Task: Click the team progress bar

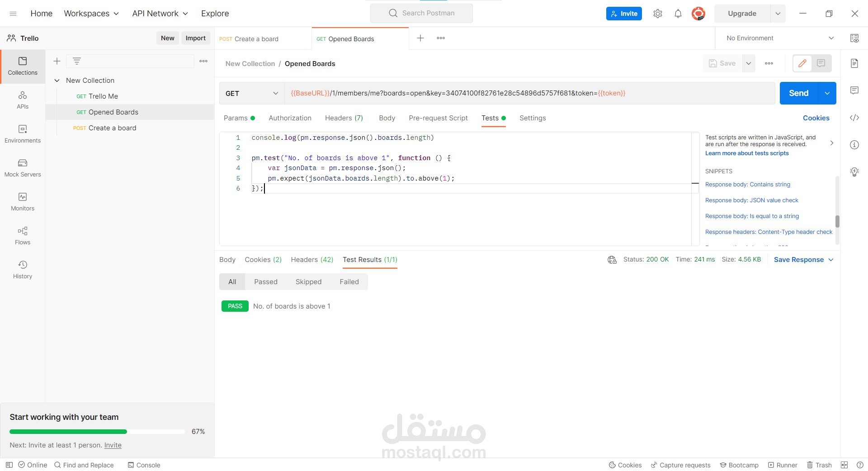Action: pos(97,432)
